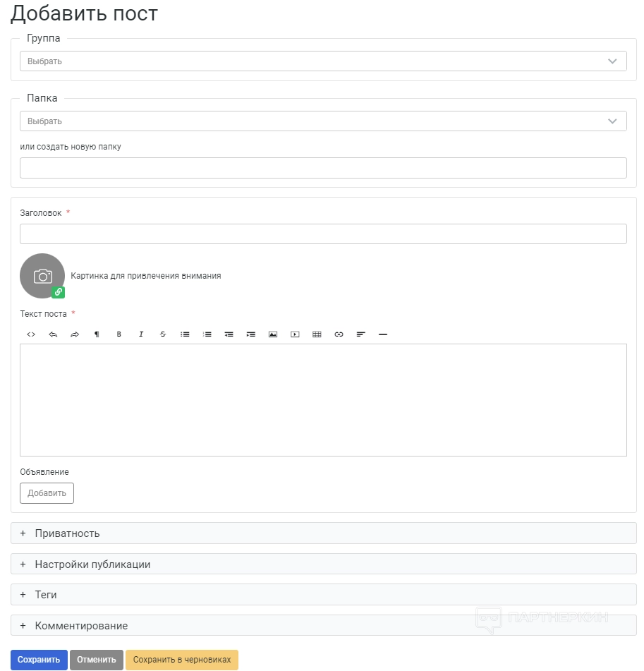Click Добавить under Объявление

(x=47, y=493)
